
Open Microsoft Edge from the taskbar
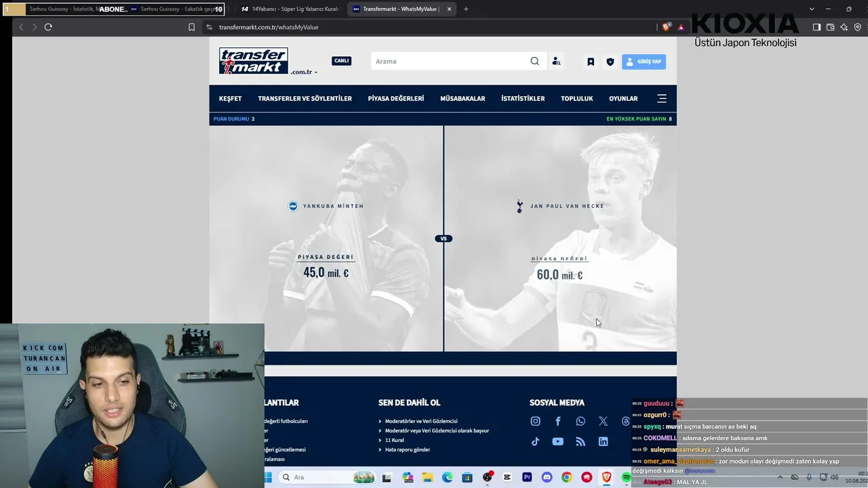pos(448,478)
